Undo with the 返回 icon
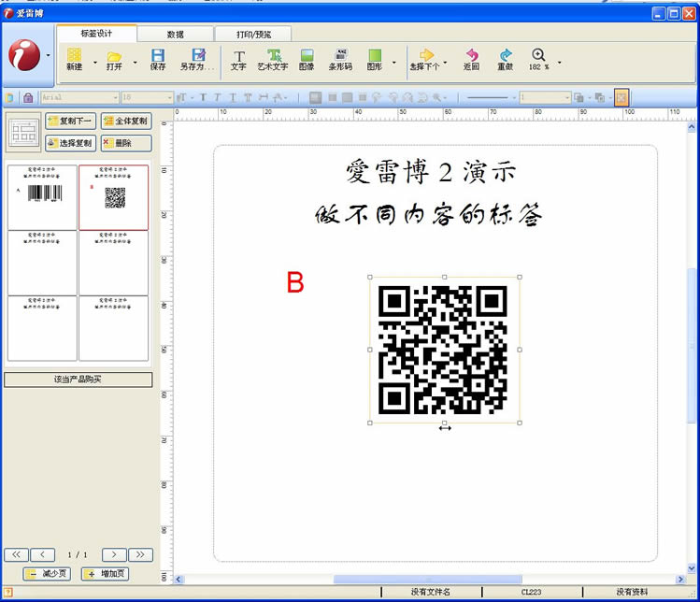 471,60
